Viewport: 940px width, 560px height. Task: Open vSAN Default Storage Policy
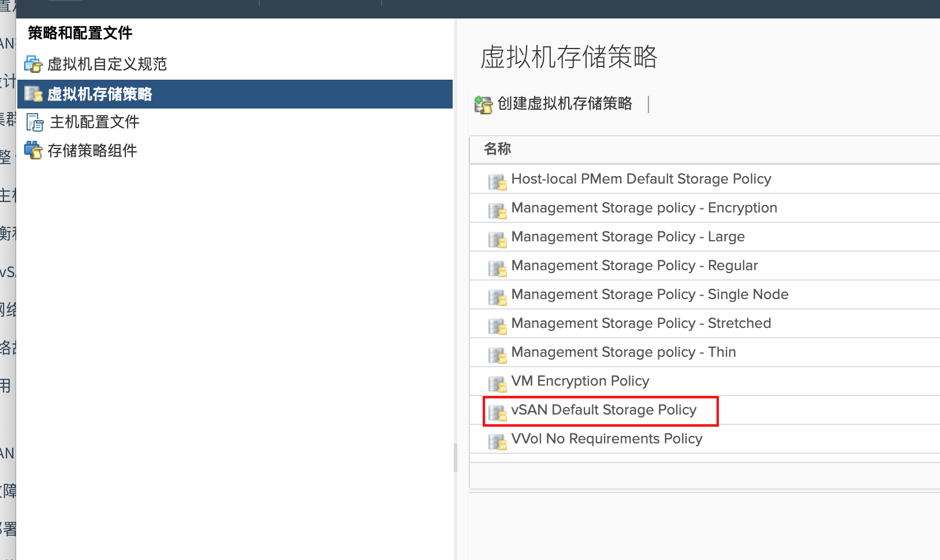click(x=604, y=410)
